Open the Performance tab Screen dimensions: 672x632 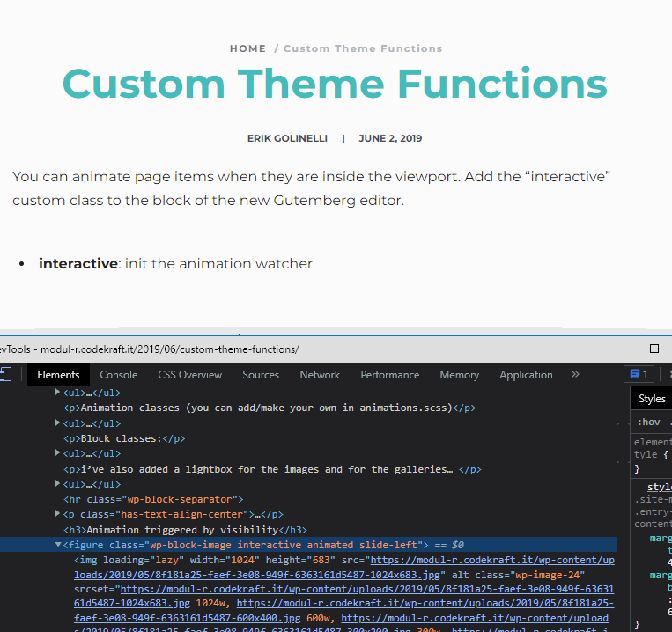click(x=390, y=375)
